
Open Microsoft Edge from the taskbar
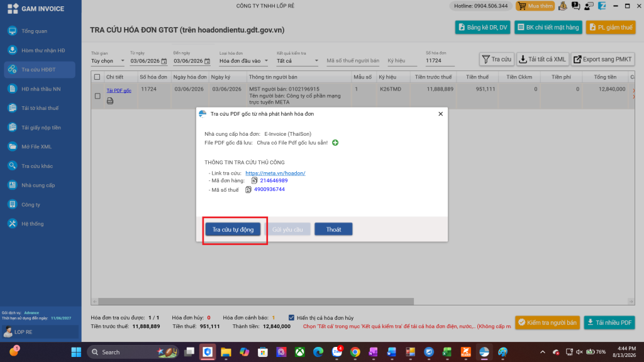(x=318, y=352)
